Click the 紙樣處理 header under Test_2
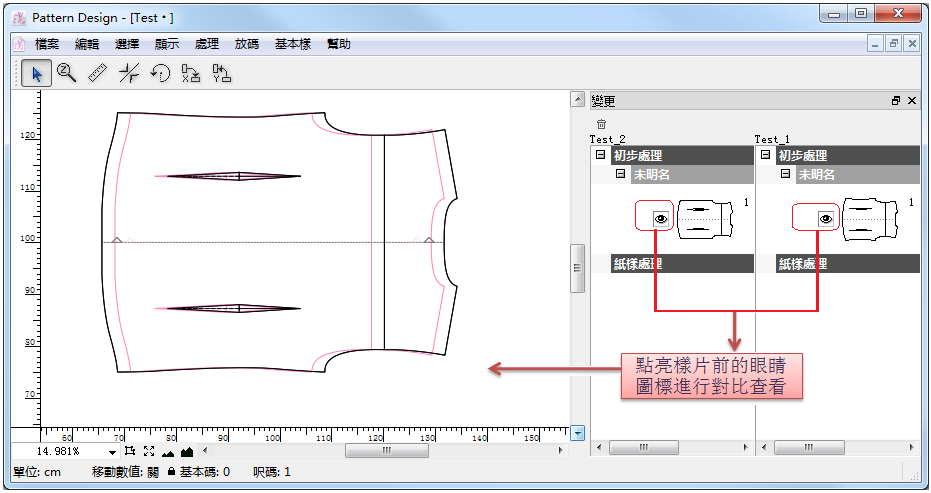 click(681, 264)
